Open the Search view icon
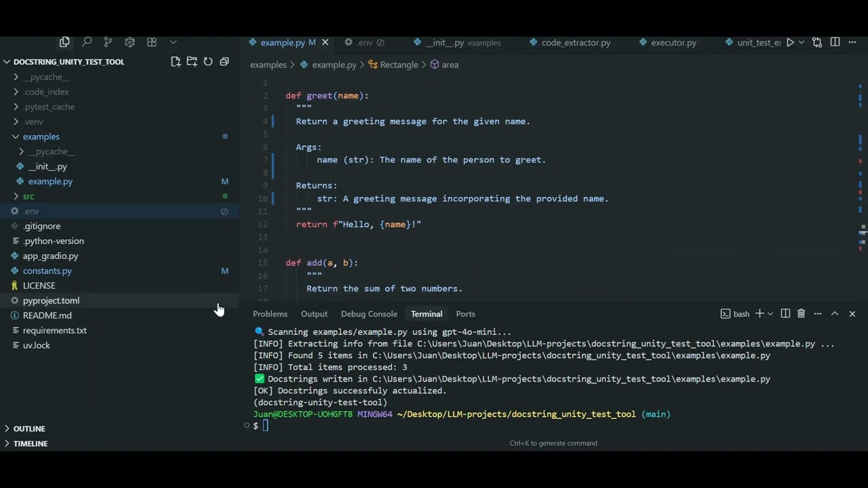This screenshot has height=488, width=868. 86,42
